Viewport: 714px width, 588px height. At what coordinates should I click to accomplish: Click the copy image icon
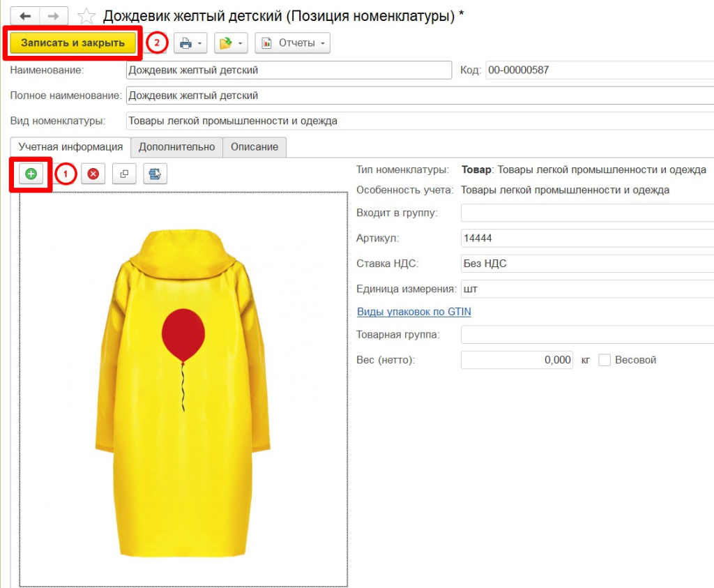124,174
